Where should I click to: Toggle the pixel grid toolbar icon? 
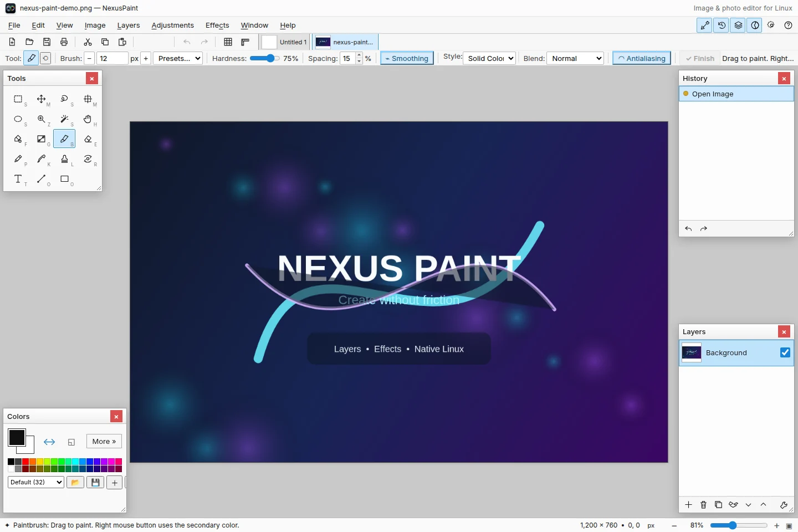tap(228, 42)
